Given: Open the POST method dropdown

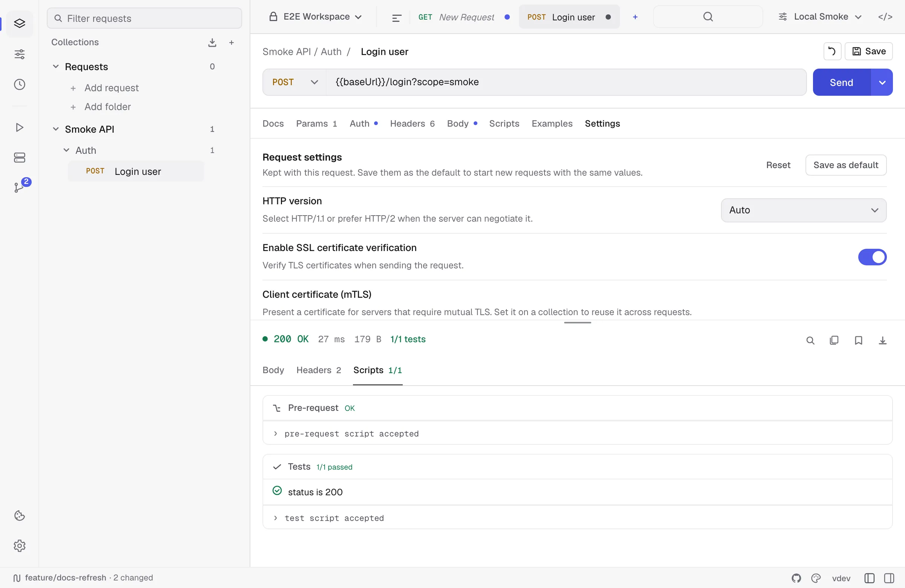Looking at the screenshot, I should pyautogui.click(x=295, y=82).
